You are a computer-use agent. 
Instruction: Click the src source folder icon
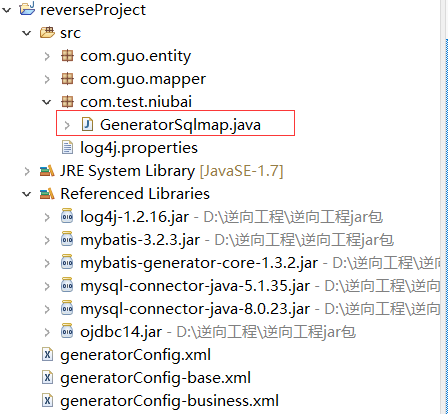click(47, 33)
